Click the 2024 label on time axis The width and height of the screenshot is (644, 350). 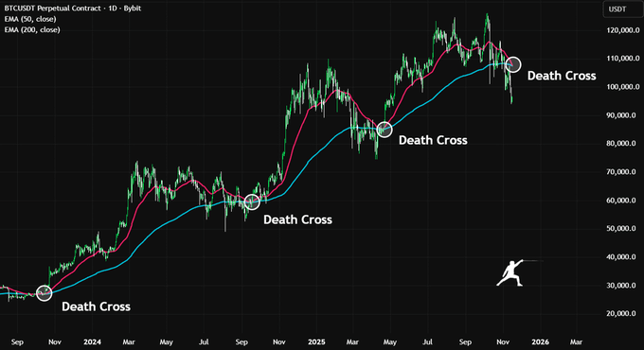[92, 341]
